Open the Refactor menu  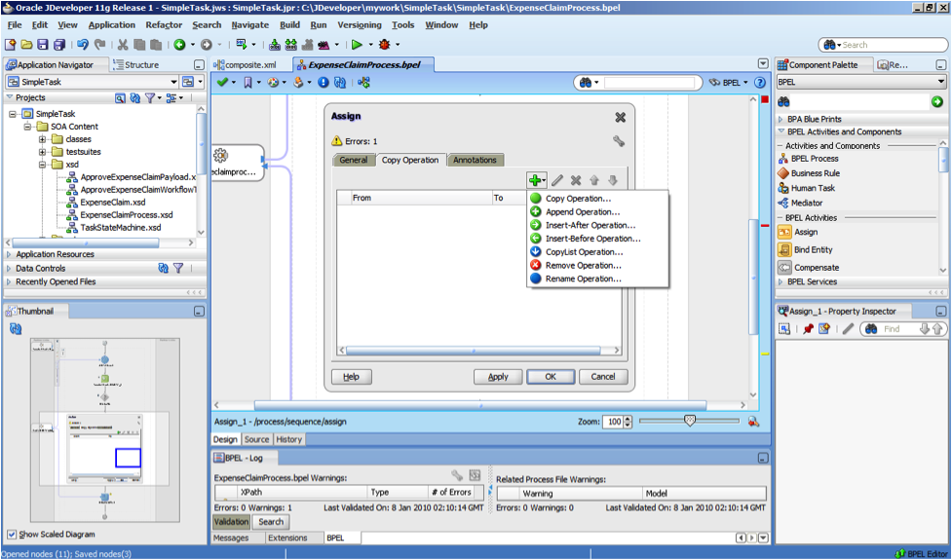point(164,24)
